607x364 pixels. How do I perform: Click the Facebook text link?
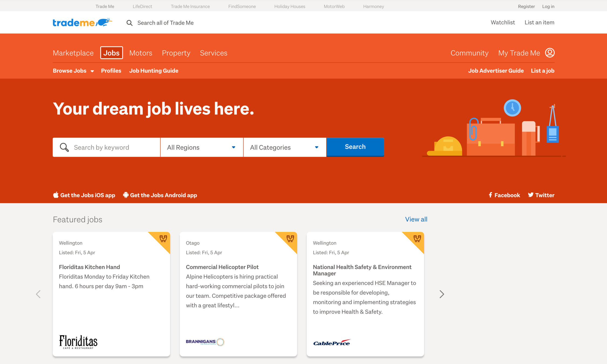507,195
